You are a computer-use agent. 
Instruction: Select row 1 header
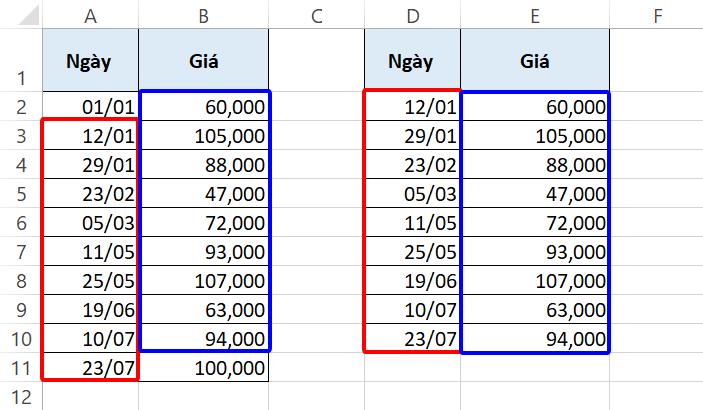click(x=21, y=60)
